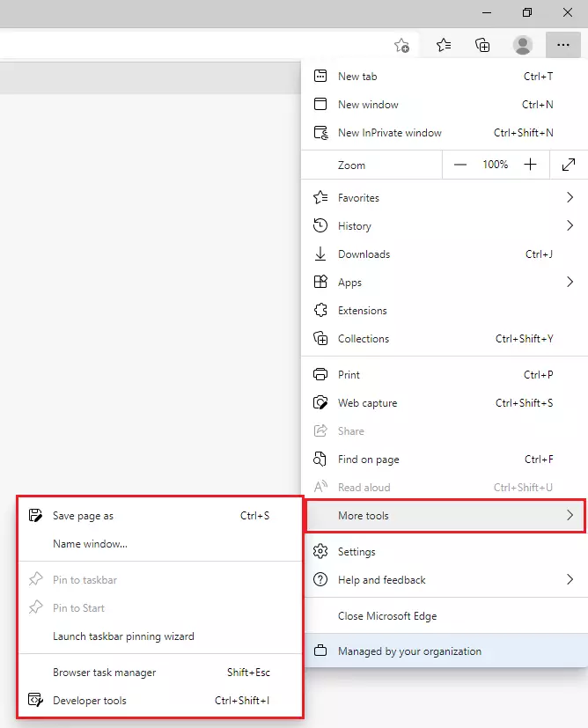Open Downloads menu entry text
This screenshot has height=728, width=588.
[x=364, y=254]
